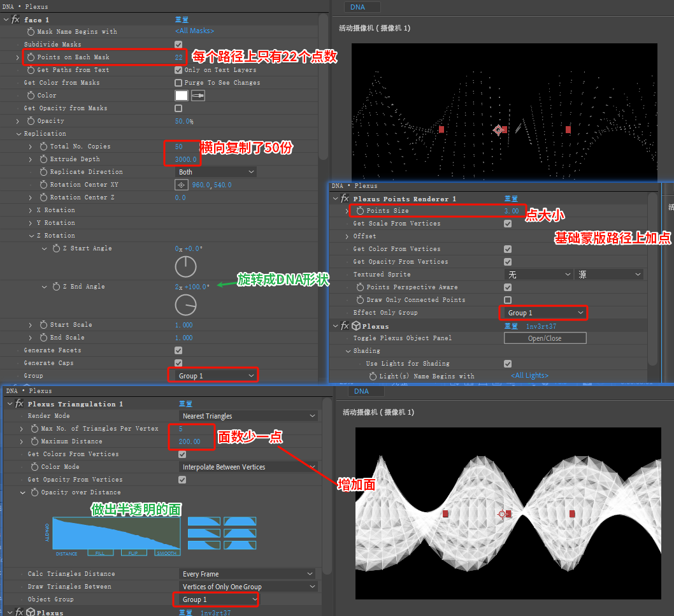Click Open/Close Plexus Object Panel button
This screenshot has width=674, height=616.
(545, 338)
